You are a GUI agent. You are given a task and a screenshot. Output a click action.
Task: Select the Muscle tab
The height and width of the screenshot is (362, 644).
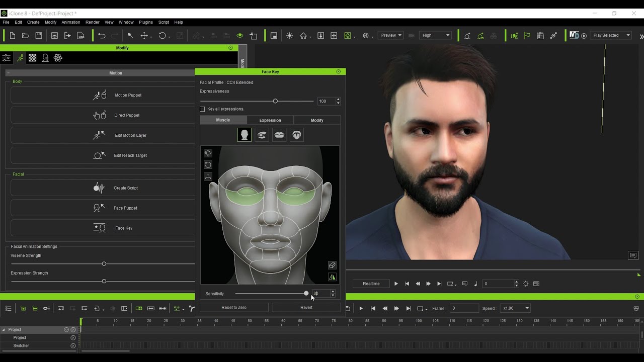click(223, 120)
